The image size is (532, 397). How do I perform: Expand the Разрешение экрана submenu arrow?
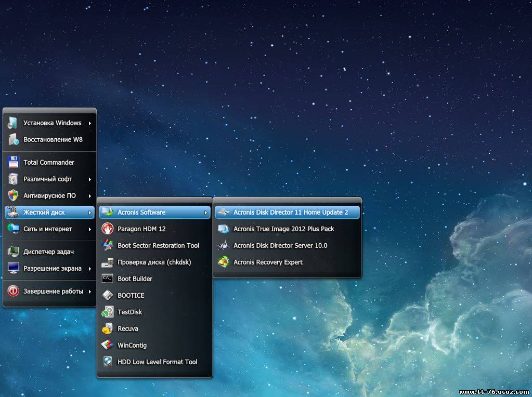[x=90, y=269]
